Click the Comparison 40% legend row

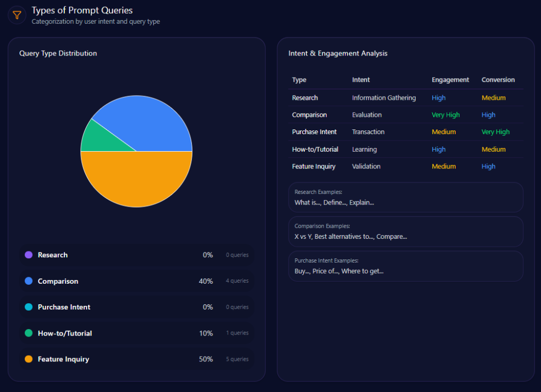136,281
